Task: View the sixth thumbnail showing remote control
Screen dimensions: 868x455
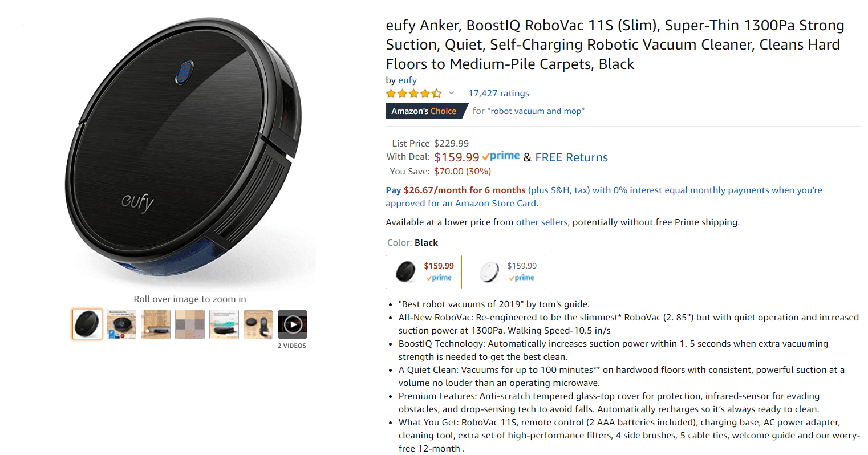Action: (258, 324)
